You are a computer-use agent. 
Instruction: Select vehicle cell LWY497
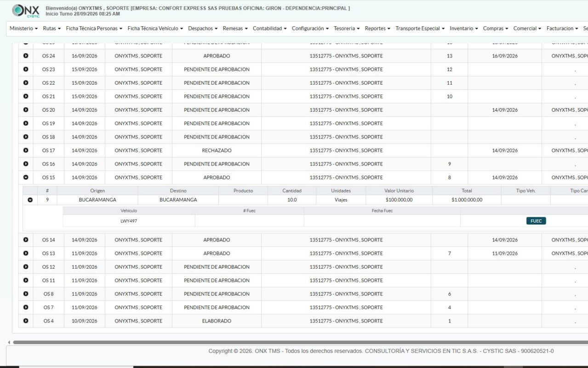pos(129,221)
